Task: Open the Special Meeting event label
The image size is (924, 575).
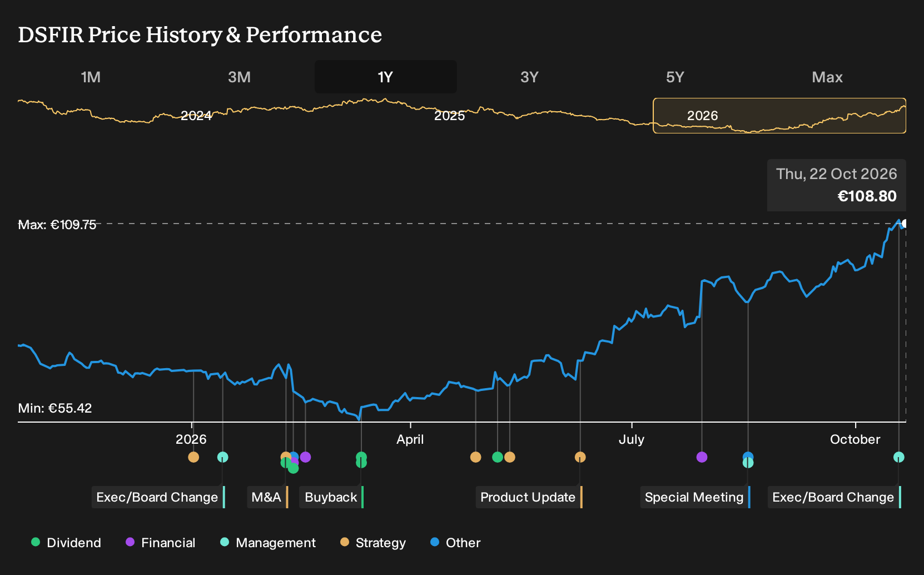Action: [695, 497]
